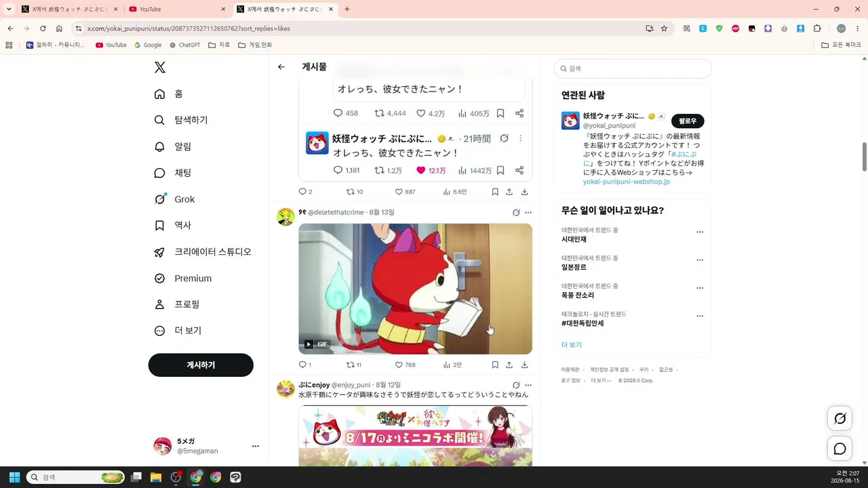This screenshot has width=868, height=488.
Task: Switch to the YouTube browser tab
Action: [176, 9]
